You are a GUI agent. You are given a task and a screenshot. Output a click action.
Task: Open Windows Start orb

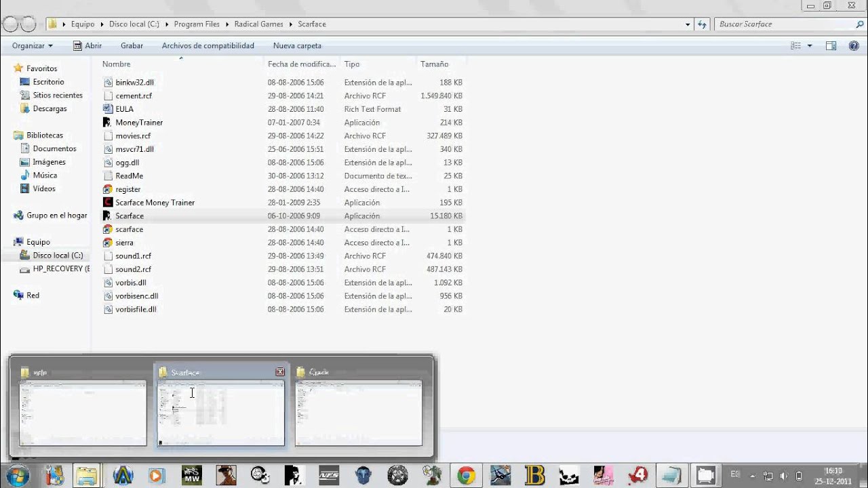point(18,474)
